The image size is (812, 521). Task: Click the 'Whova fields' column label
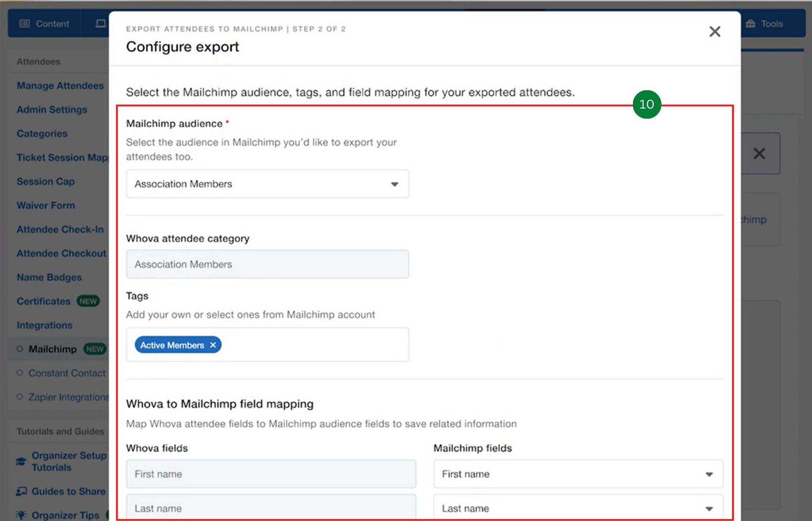(157, 448)
